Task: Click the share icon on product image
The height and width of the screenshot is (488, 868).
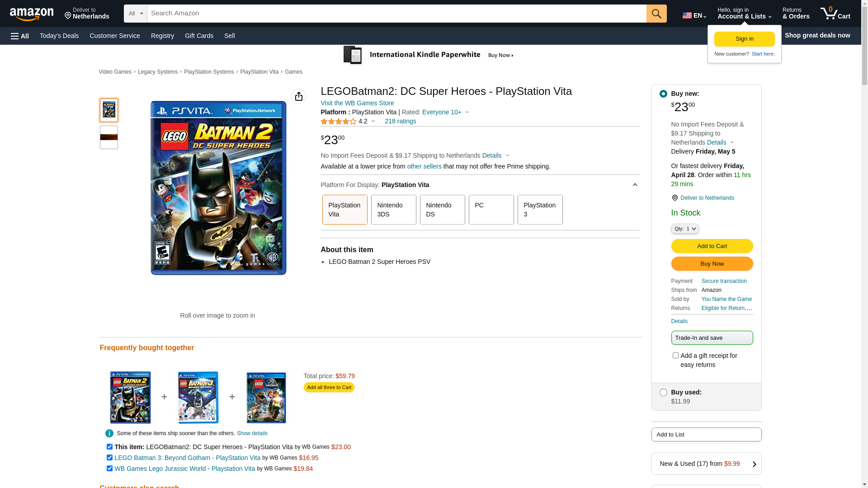Action: pos(298,96)
